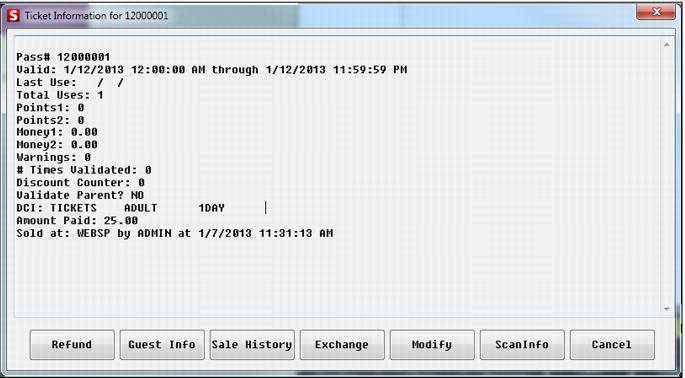Click the scrollbar down arrow
This screenshot has width=685, height=378.
(667, 309)
